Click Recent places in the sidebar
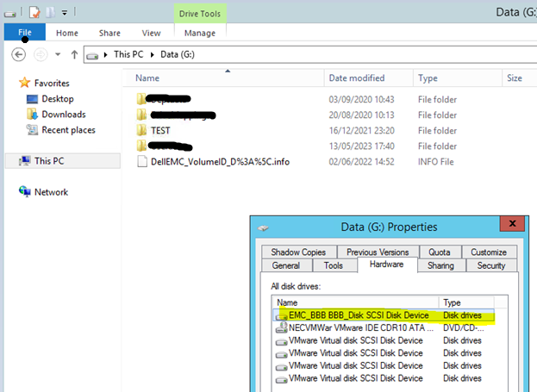The height and width of the screenshot is (392, 537). (x=68, y=130)
